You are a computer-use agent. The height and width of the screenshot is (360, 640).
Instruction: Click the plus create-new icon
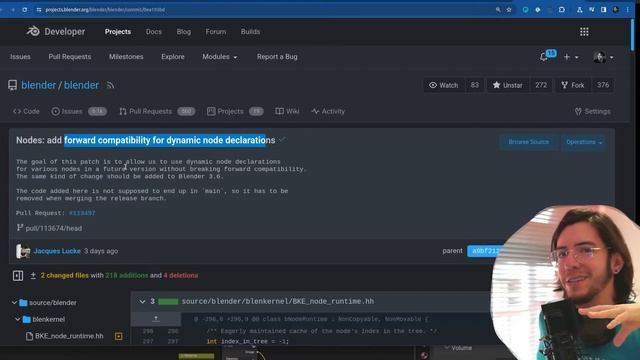tap(567, 57)
